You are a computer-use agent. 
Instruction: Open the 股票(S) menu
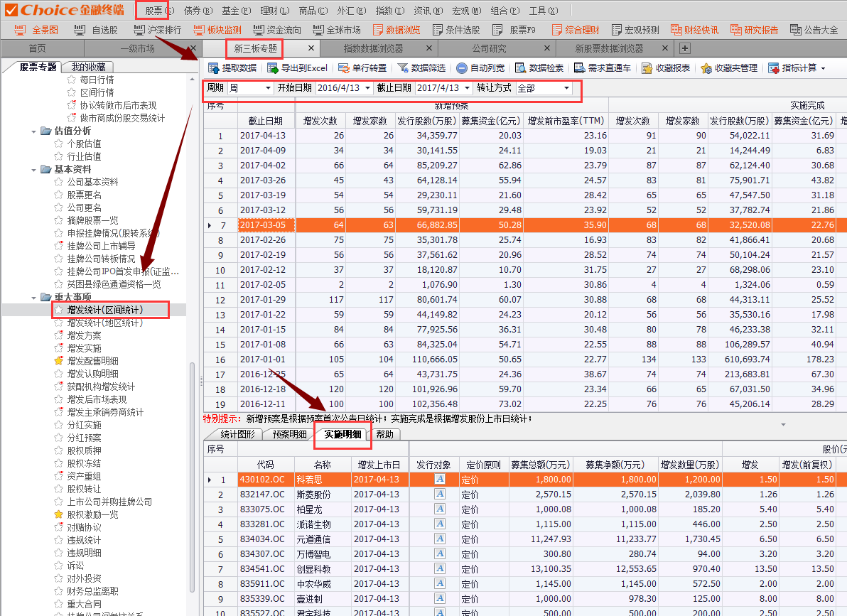point(158,11)
